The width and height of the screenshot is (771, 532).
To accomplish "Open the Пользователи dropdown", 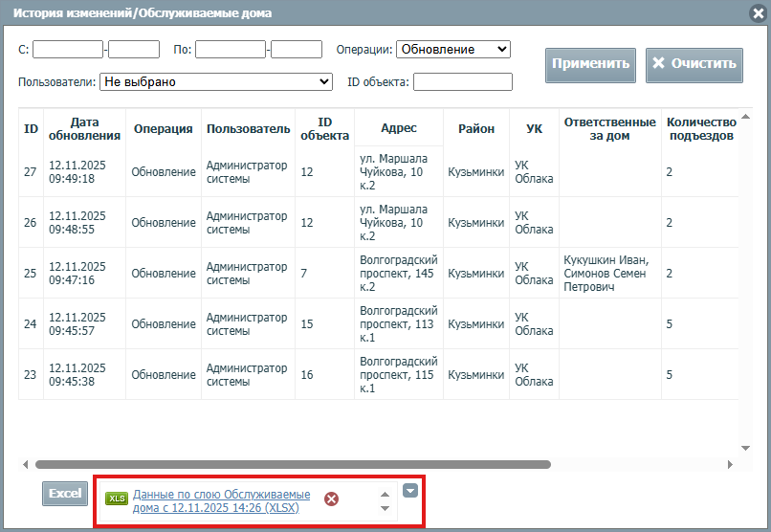I will tap(215, 82).
